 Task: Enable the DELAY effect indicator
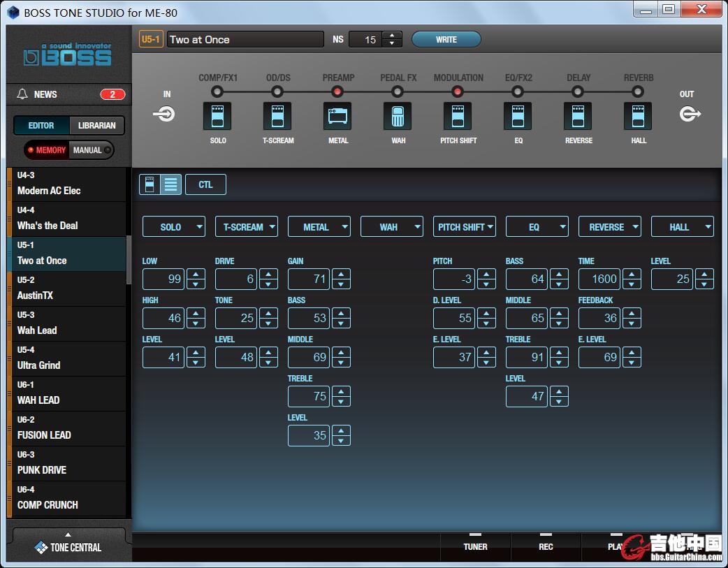(x=578, y=92)
